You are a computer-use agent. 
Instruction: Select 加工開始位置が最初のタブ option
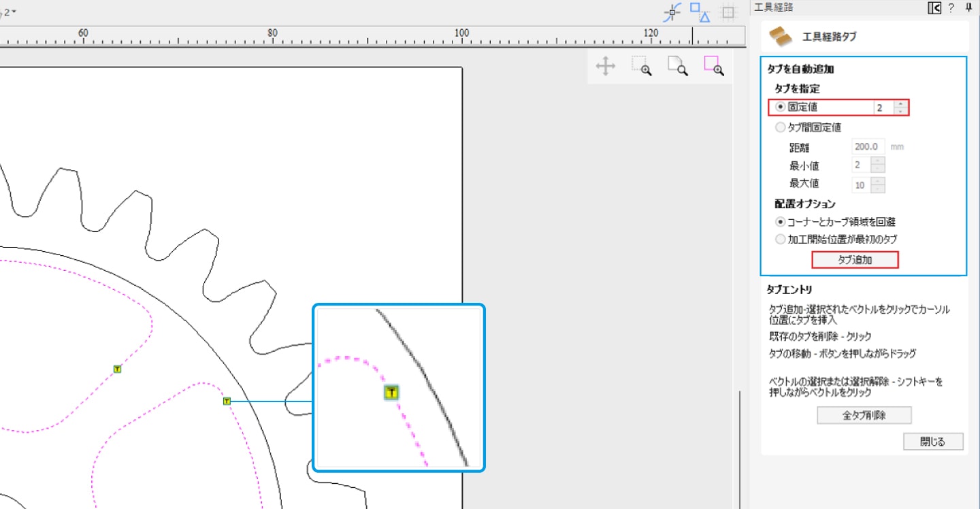(x=781, y=240)
